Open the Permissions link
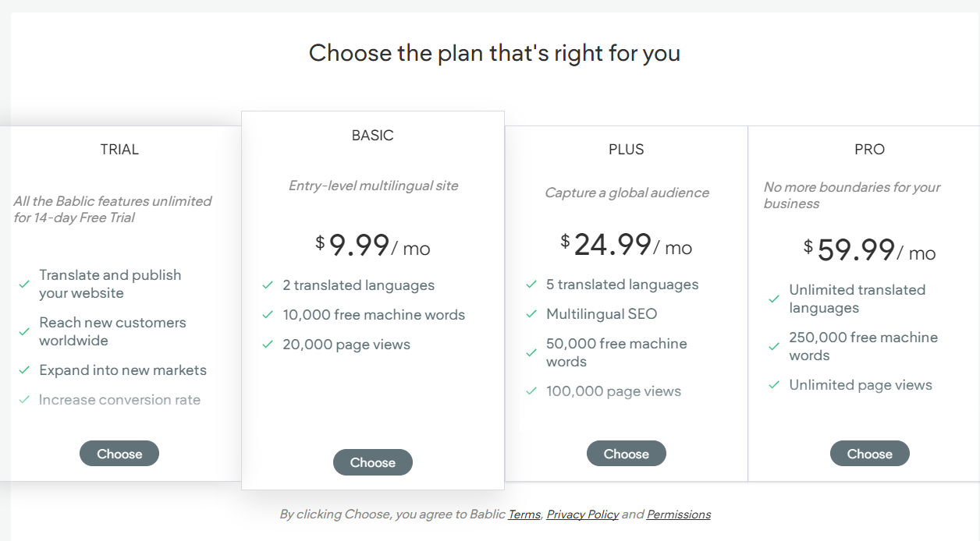Screen dimensions: 980x541 pyautogui.click(x=679, y=514)
